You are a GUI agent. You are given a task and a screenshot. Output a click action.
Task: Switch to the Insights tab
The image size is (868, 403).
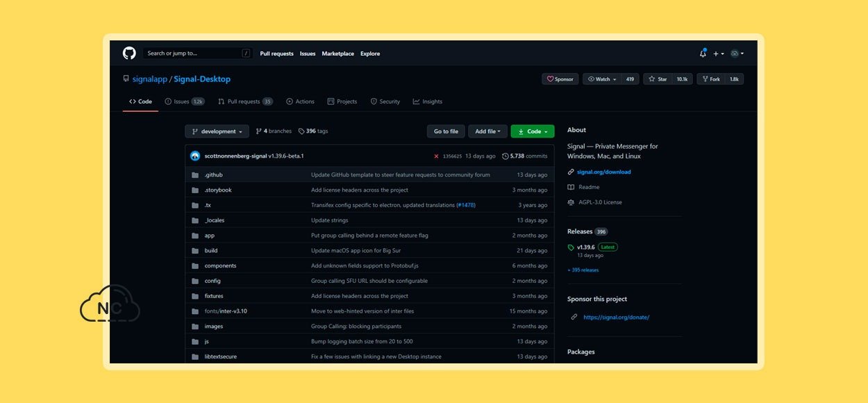coord(428,101)
